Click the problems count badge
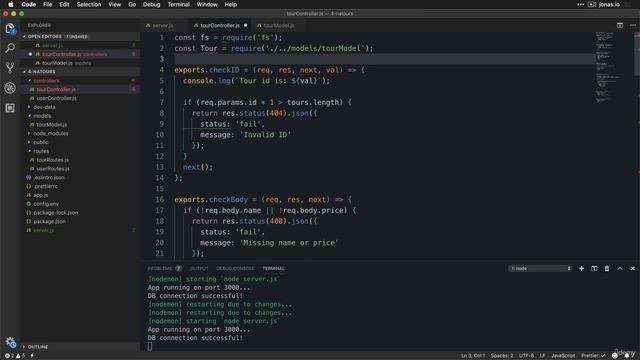Screen dimensions: 640x360 (178, 269)
